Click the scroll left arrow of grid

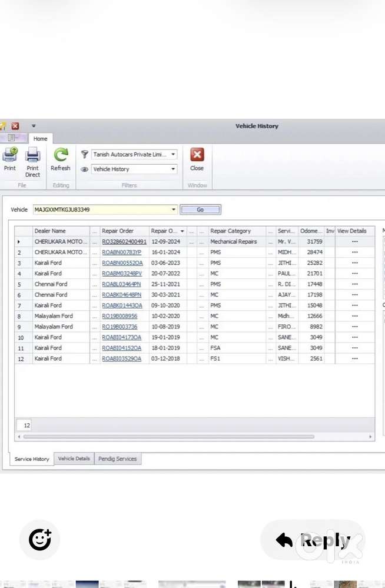tap(19, 437)
